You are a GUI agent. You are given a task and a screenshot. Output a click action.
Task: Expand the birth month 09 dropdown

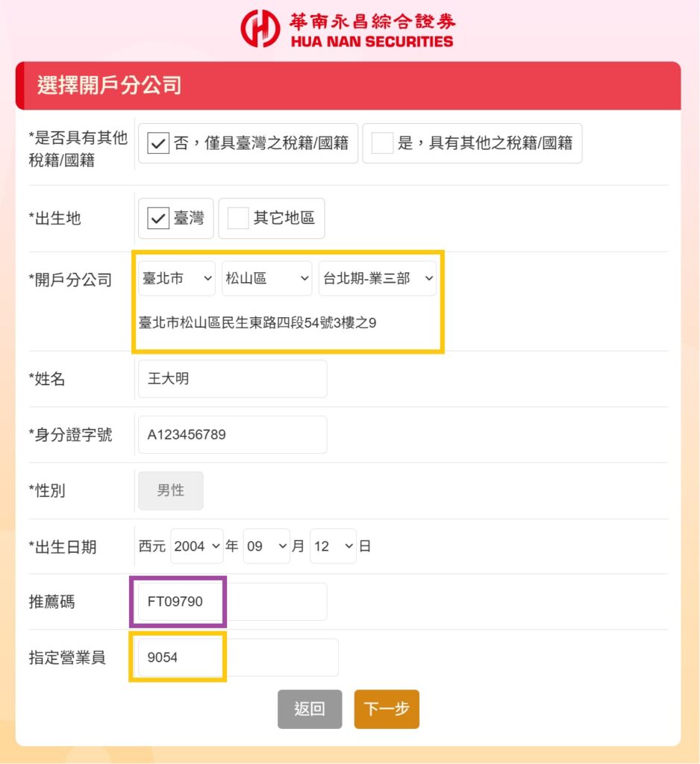point(266,546)
